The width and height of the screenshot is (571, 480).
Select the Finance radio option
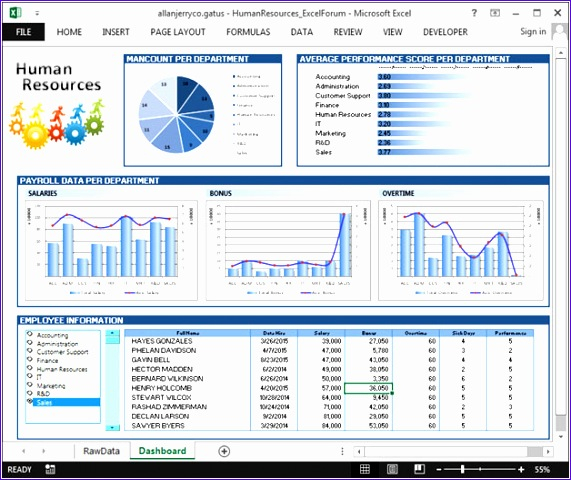[30, 360]
